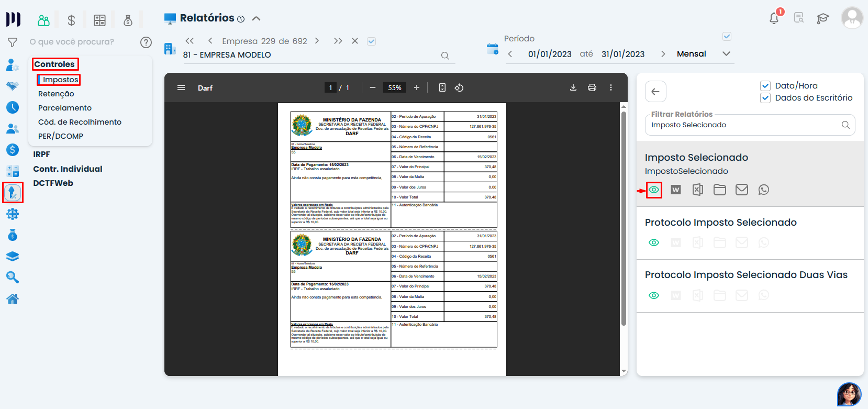Go to first company
Image resolution: width=868 pixels, height=409 pixels.
coord(190,41)
